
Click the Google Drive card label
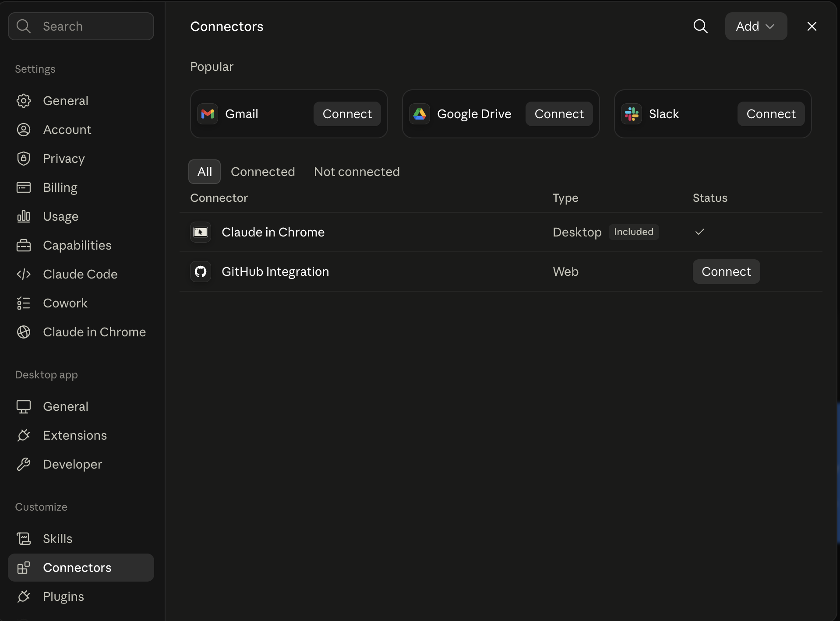[x=474, y=114]
